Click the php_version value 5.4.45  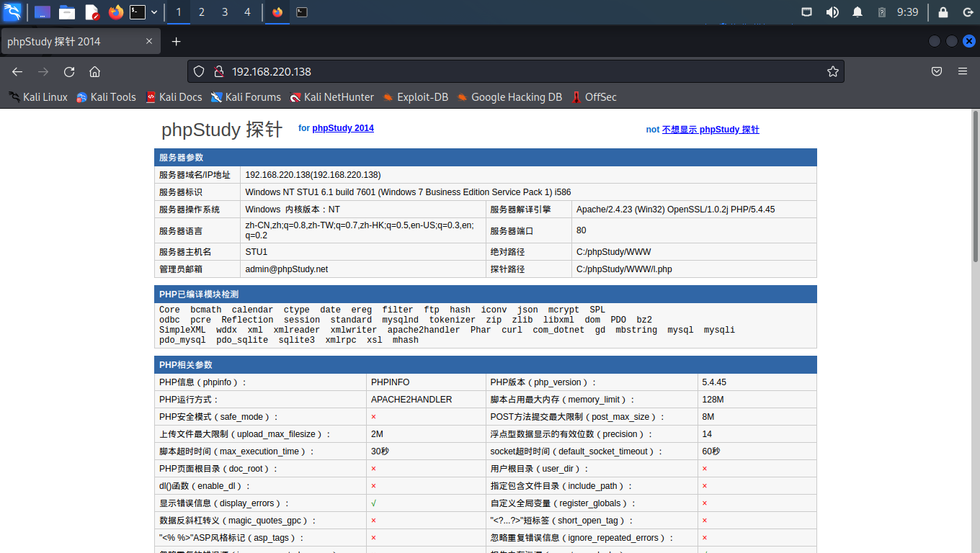[x=714, y=382]
